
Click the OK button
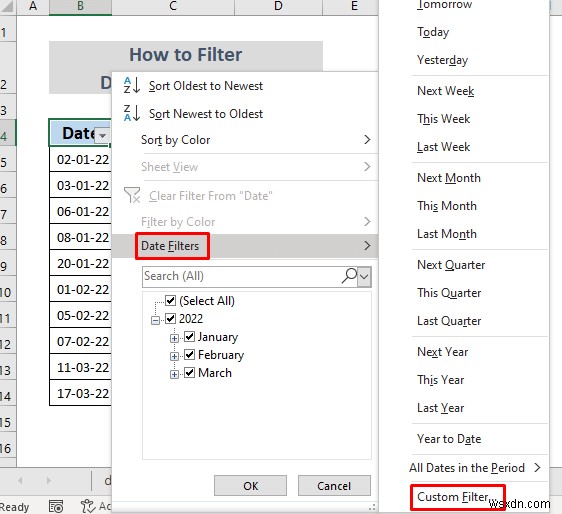[251, 486]
